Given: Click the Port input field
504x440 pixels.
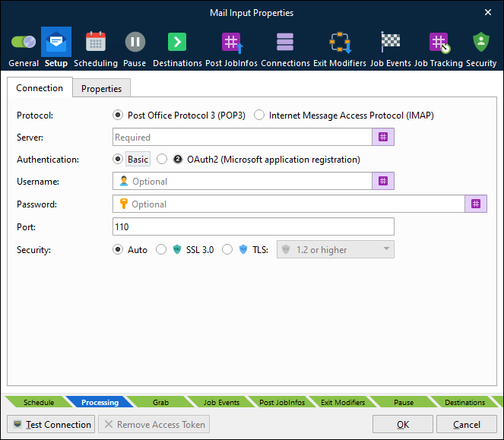Looking at the screenshot, I should (253, 226).
